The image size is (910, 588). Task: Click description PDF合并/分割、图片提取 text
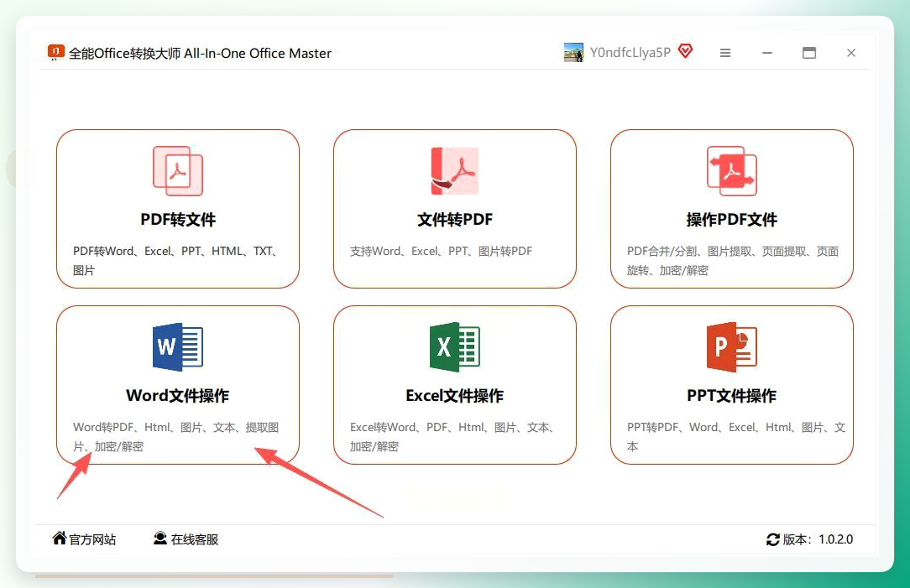[732, 260]
